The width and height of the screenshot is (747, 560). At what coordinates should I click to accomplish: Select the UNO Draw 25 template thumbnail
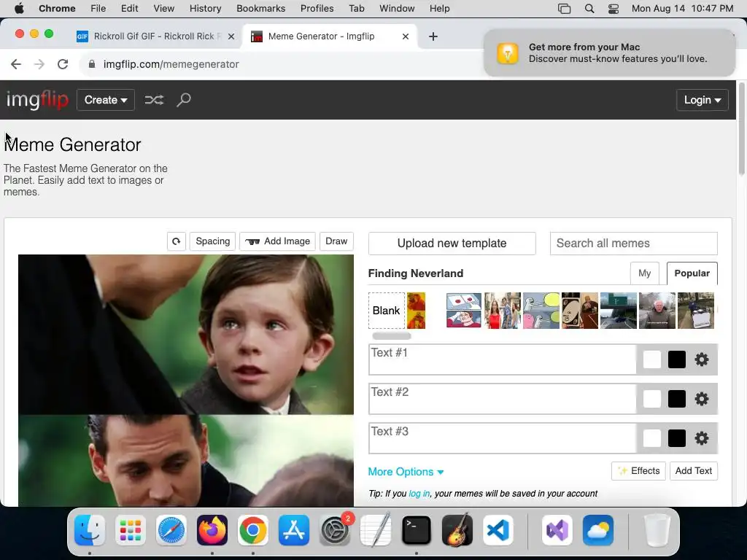[579, 311]
